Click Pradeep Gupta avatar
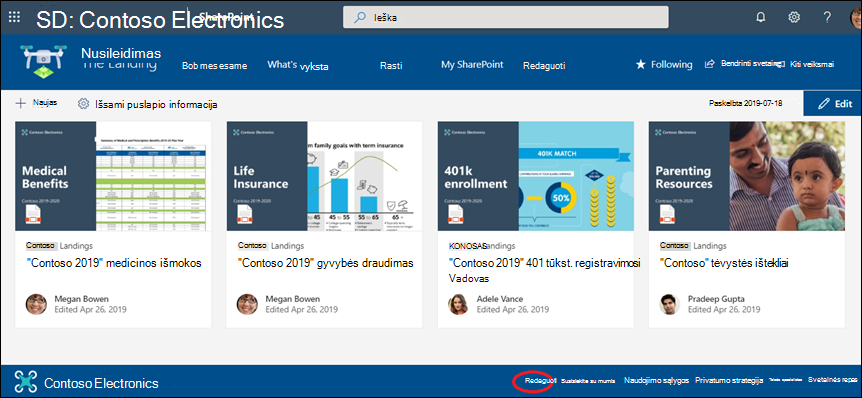This screenshot has height=398, width=862. tap(670, 304)
